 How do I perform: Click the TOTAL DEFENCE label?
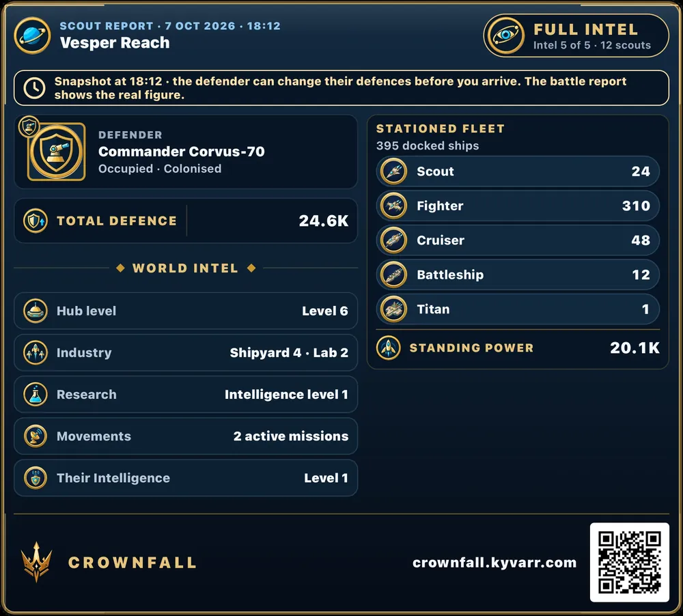coord(117,221)
